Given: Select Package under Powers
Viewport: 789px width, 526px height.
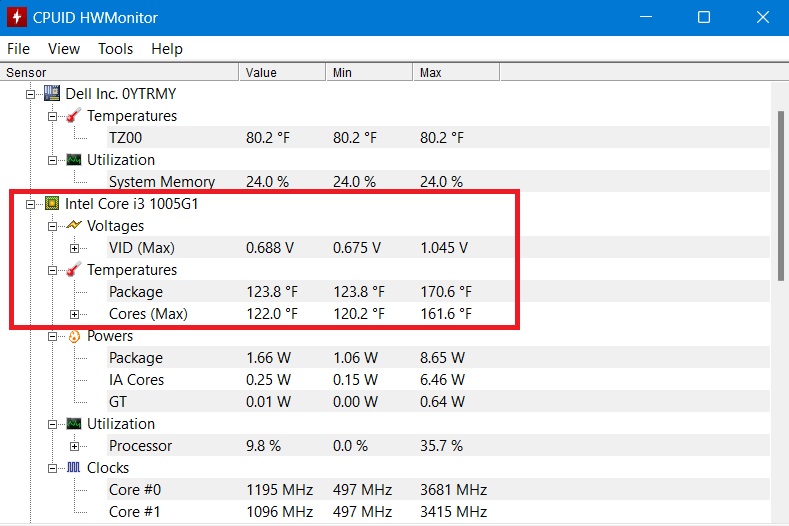Looking at the screenshot, I should pyautogui.click(x=136, y=358).
